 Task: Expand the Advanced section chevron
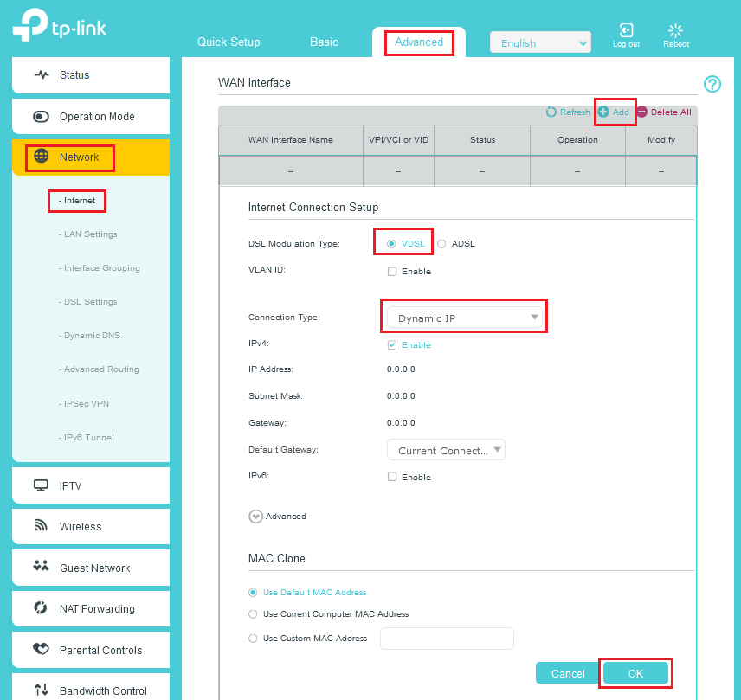[255, 517]
